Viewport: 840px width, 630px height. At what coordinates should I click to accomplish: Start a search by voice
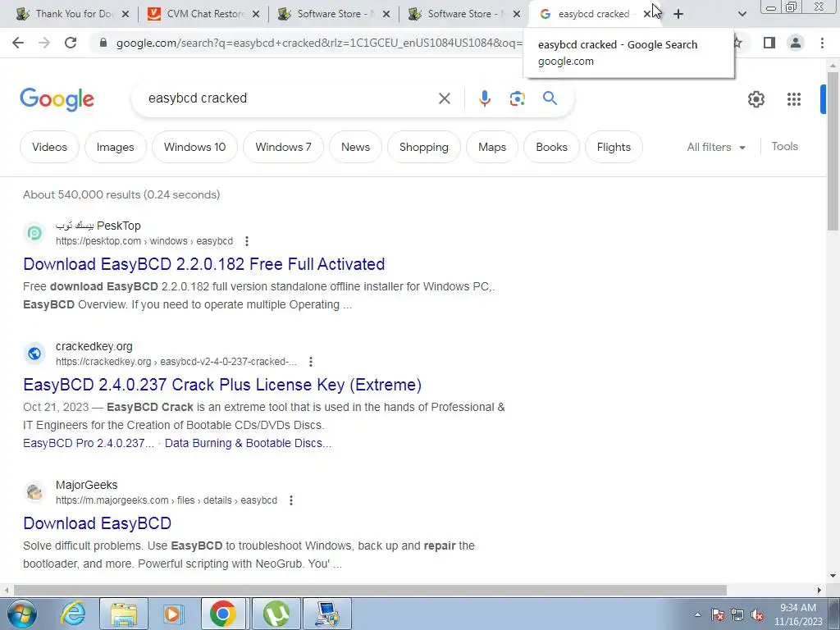[485, 98]
